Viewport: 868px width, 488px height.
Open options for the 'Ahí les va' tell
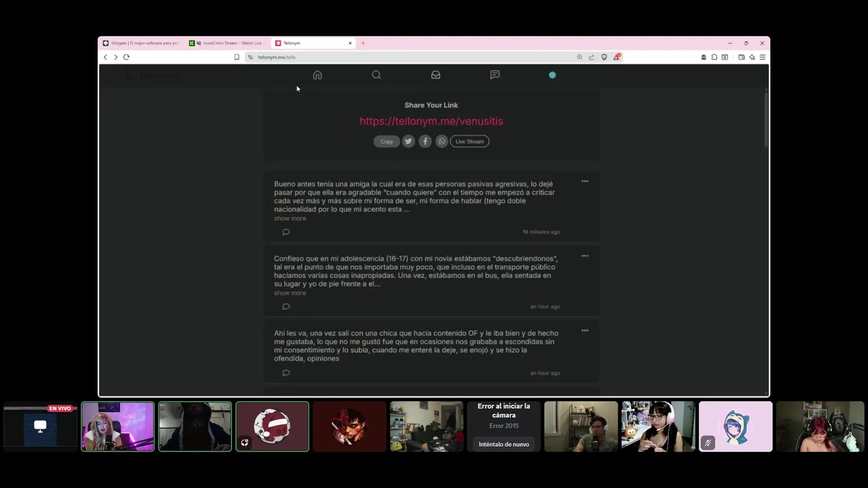(x=585, y=330)
